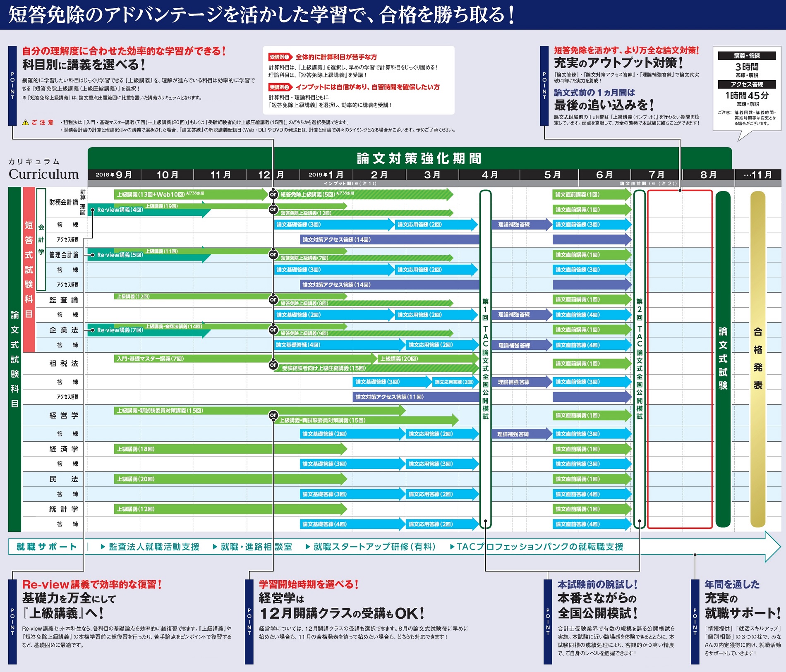Click the 'or' circle in 監査論 row
Image resolution: width=786 pixels, height=672 pixels.
pyautogui.click(x=273, y=299)
